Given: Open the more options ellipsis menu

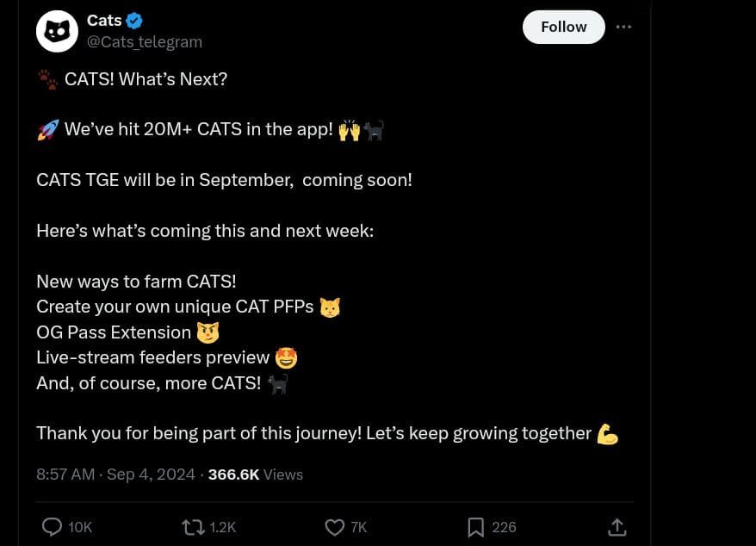Looking at the screenshot, I should click(x=623, y=27).
